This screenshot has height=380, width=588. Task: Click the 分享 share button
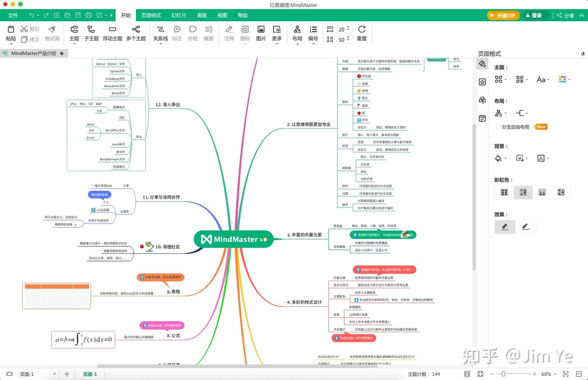pos(566,15)
